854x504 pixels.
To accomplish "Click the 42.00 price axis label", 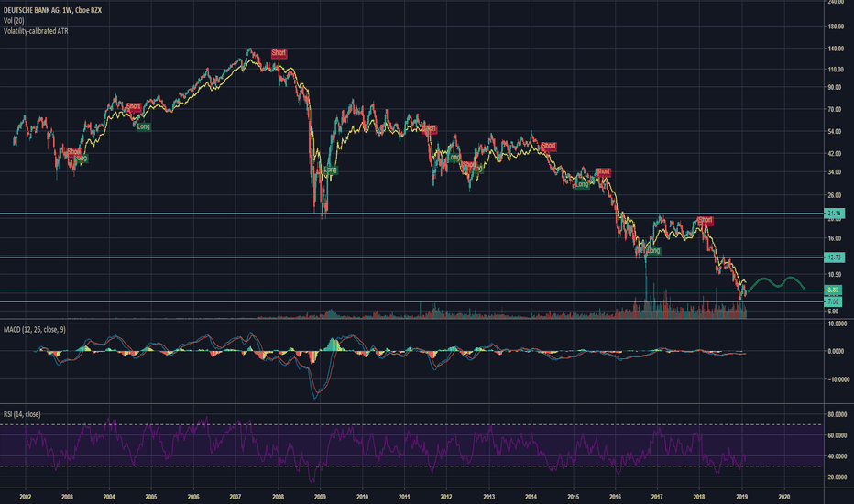I will tap(835, 154).
